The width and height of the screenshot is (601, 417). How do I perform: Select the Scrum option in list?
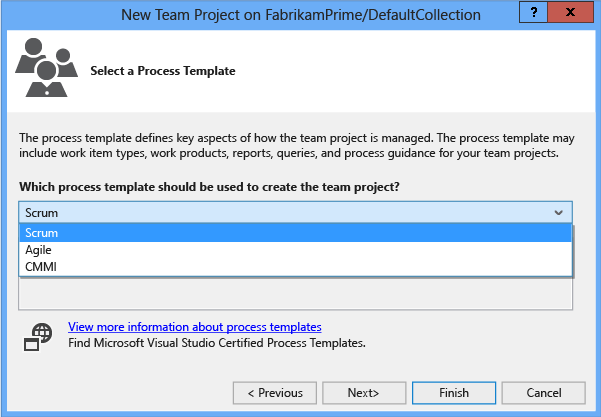point(295,232)
